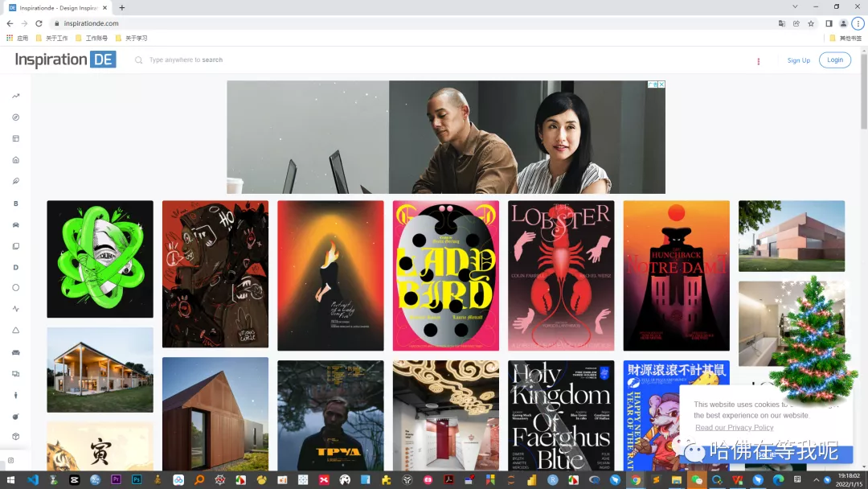The height and width of the screenshot is (489, 868).
Task: Open the bomb icon in sidebar
Action: coord(16,417)
